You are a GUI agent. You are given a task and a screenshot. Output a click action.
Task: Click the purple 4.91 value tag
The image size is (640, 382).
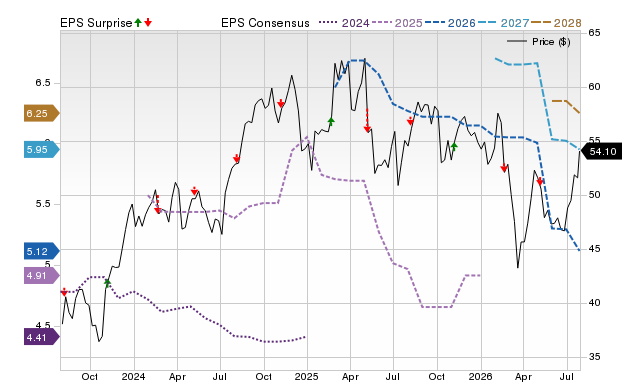click(42, 276)
